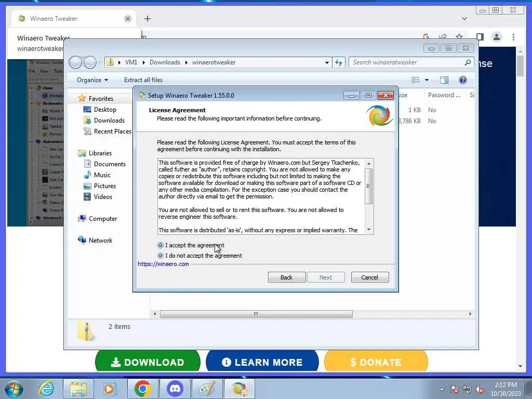Click VM1 in Explorer breadcrumb
This screenshot has width=532, height=399.
pos(131,62)
